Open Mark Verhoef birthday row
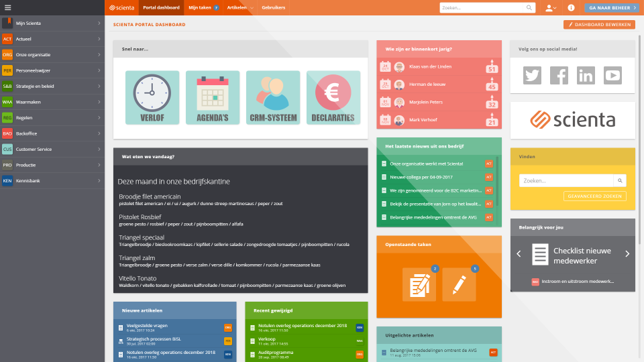644x362 pixels. click(x=439, y=120)
